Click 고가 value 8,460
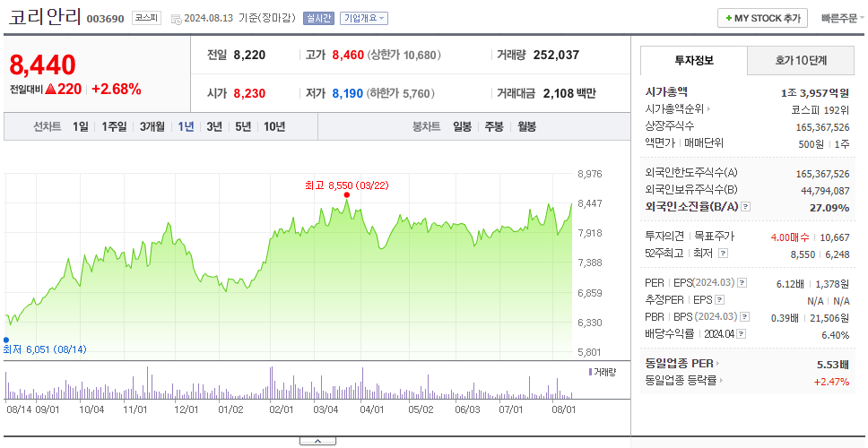The image size is (868, 448). click(x=348, y=56)
